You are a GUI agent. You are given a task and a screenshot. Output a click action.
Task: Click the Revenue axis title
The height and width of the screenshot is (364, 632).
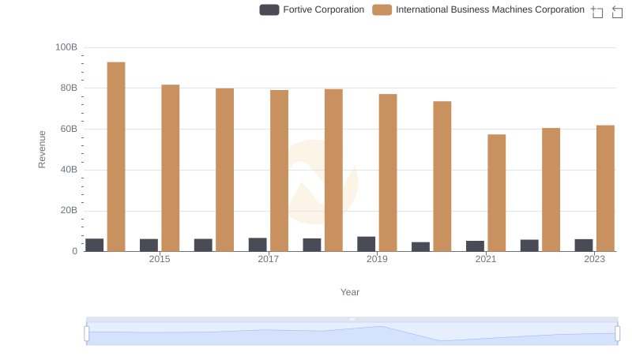[43, 149]
